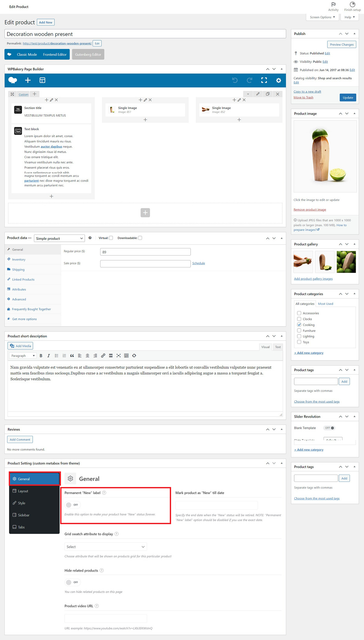Viewport: 364px width, 640px height.
Task: Expand Screen Options
Action: (x=322, y=17)
